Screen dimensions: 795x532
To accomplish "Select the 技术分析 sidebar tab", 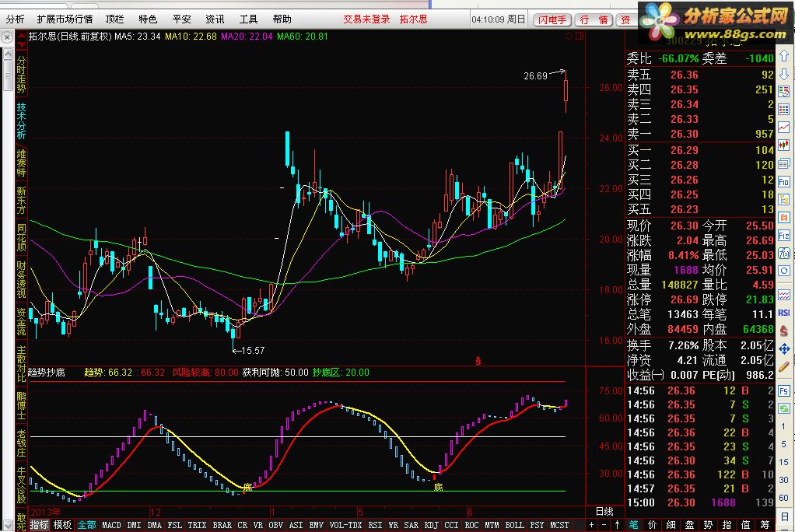I will pos(21,121).
